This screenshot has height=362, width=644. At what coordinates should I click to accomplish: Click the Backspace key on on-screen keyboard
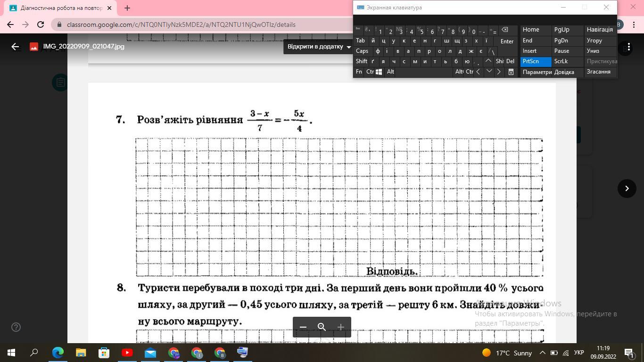504,30
